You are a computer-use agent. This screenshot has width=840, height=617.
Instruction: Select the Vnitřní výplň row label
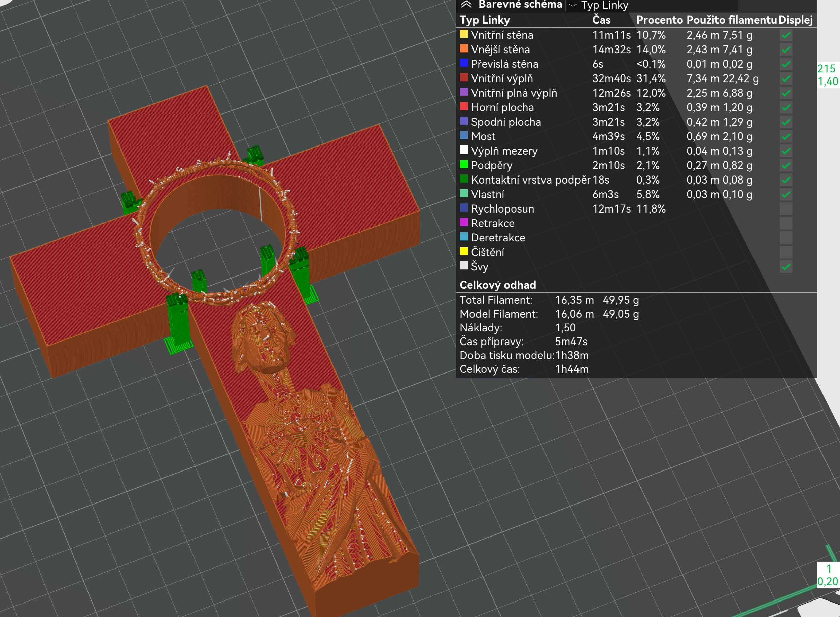502,79
